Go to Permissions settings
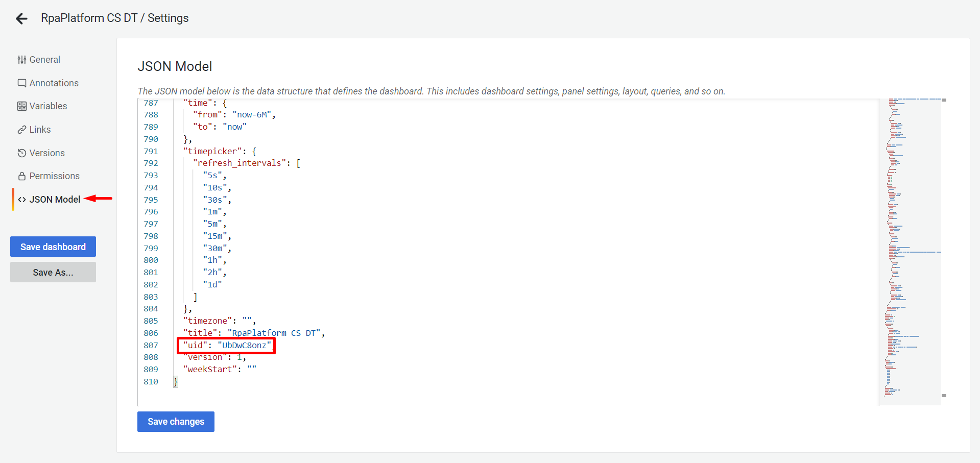980x463 pixels. click(x=54, y=176)
